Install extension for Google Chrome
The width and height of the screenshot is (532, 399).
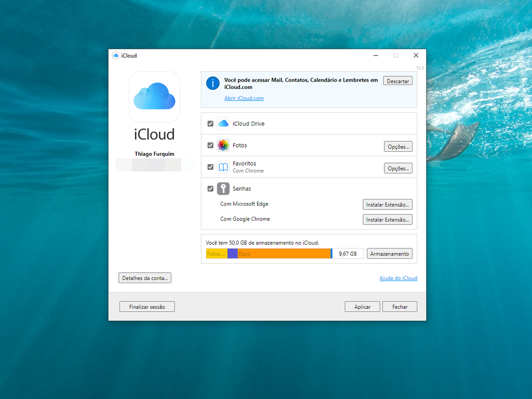[x=388, y=220]
